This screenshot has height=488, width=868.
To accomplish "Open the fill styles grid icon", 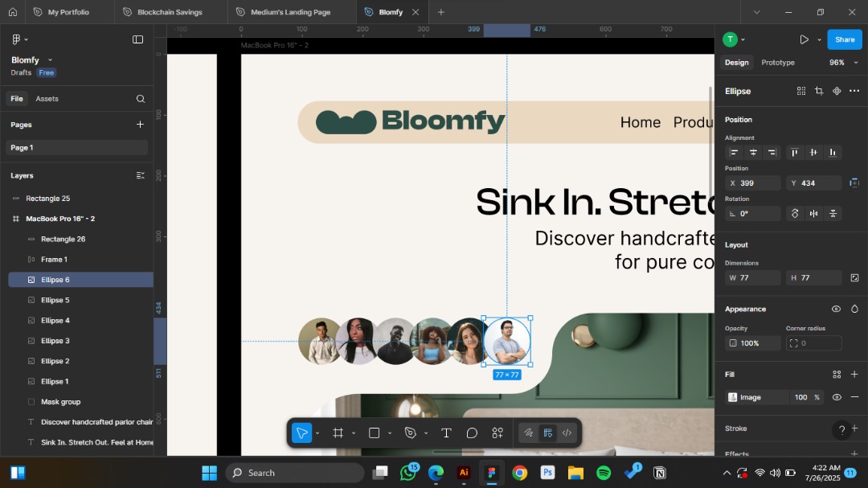I will [x=837, y=375].
